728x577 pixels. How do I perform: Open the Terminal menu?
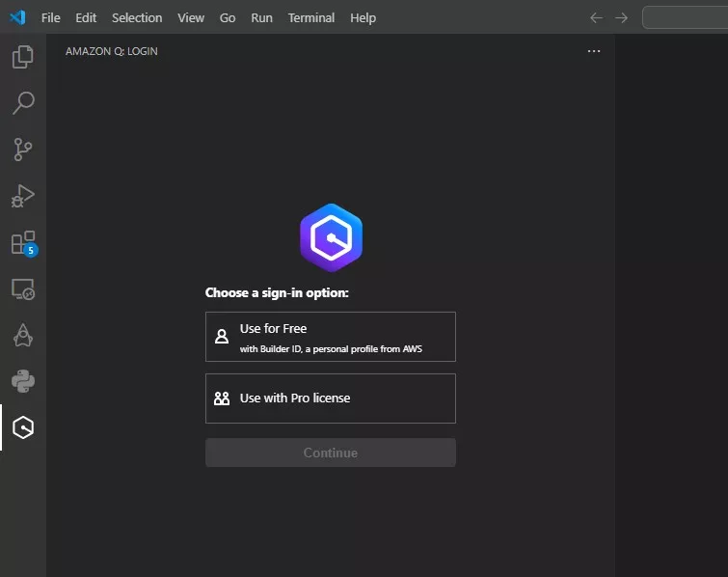point(311,17)
